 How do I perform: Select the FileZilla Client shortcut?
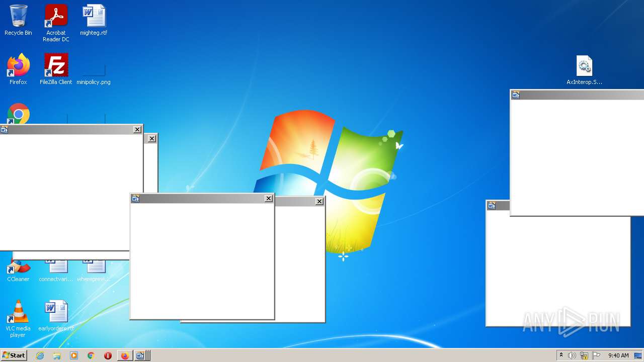point(56,69)
